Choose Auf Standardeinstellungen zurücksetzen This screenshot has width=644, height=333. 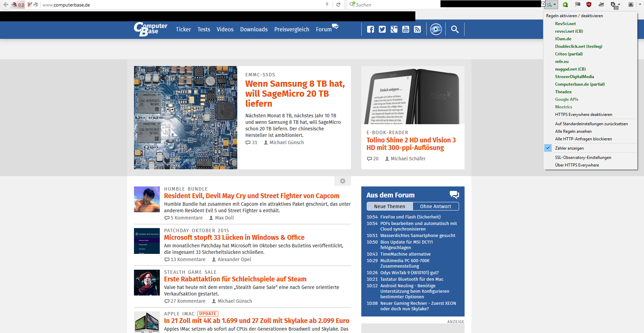pyautogui.click(x=590, y=124)
